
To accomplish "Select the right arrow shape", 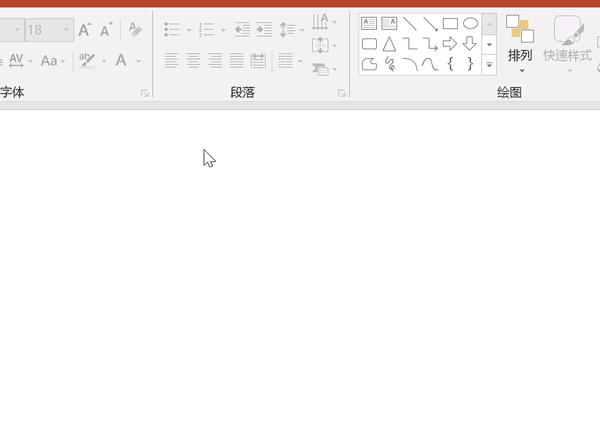I will pos(450,44).
